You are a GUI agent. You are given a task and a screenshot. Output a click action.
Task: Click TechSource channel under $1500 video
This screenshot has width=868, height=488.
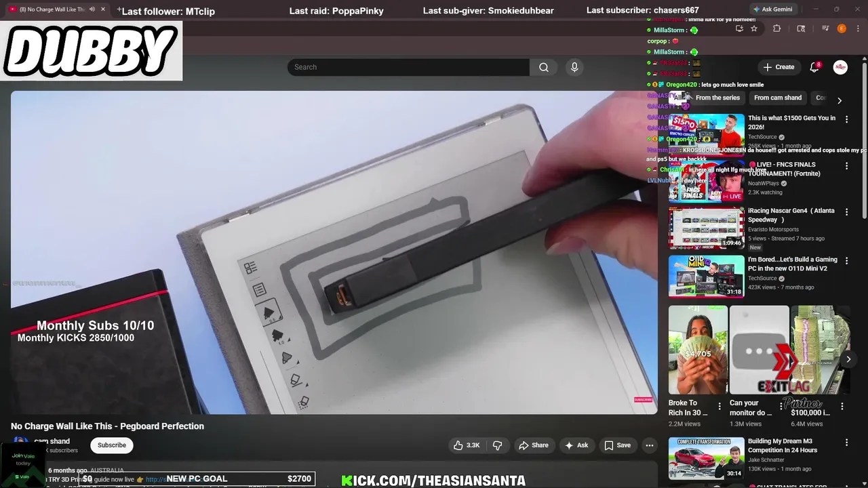pos(762,137)
